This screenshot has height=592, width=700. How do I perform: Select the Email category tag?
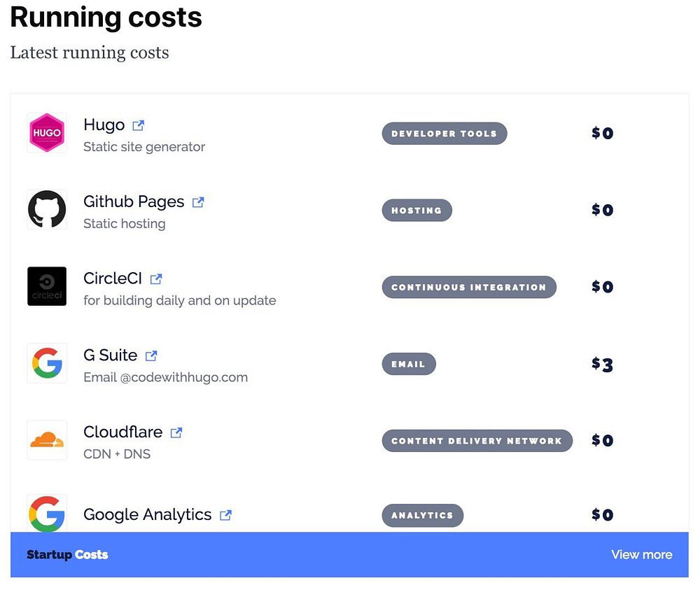[409, 364]
